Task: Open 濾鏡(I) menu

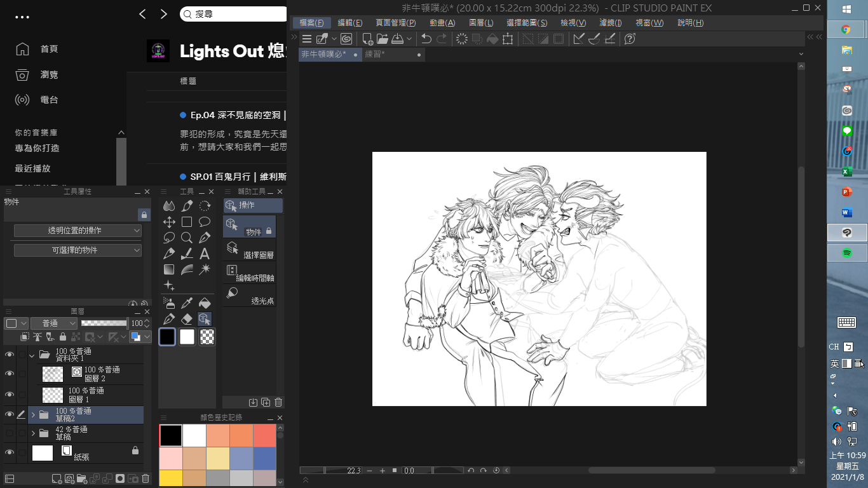Action: (611, 23)
